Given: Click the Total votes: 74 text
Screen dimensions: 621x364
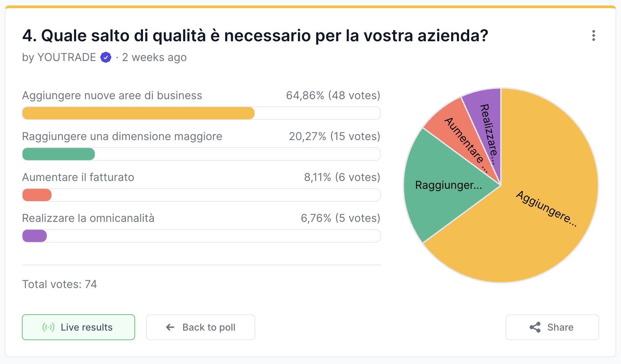Looking at the screenshot, I should pyautogui.click(x=60, y=284).
